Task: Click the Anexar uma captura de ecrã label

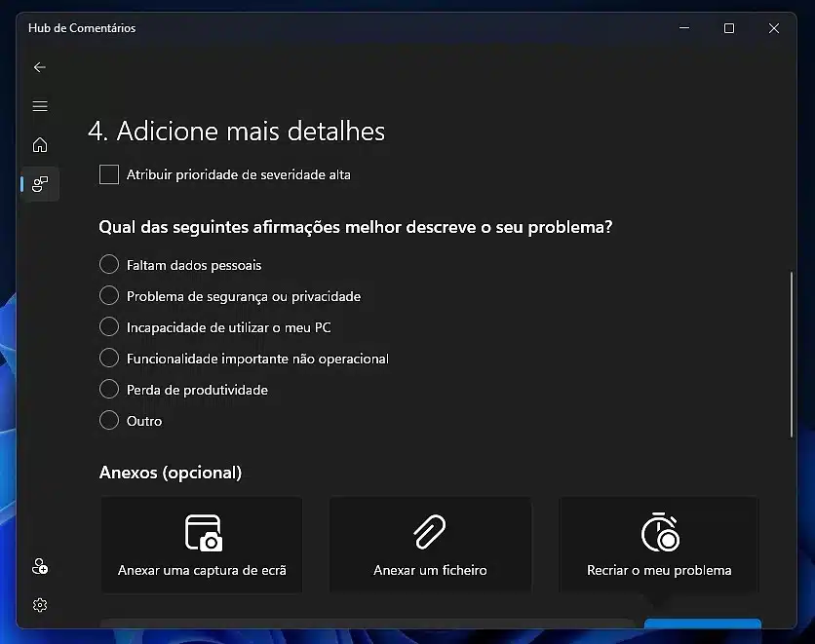Action: click(202, 570)
